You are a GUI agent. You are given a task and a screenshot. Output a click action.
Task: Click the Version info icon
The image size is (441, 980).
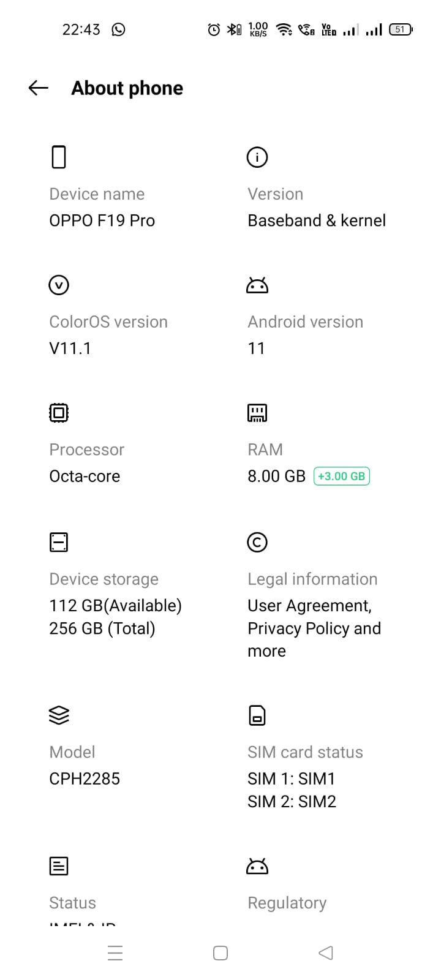point(257,157)
